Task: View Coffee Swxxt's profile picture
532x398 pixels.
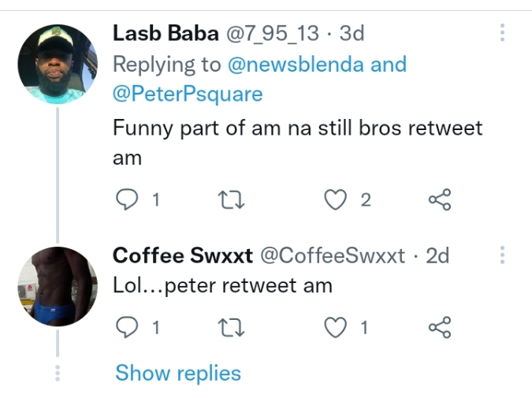Action: tap(57, 286)
